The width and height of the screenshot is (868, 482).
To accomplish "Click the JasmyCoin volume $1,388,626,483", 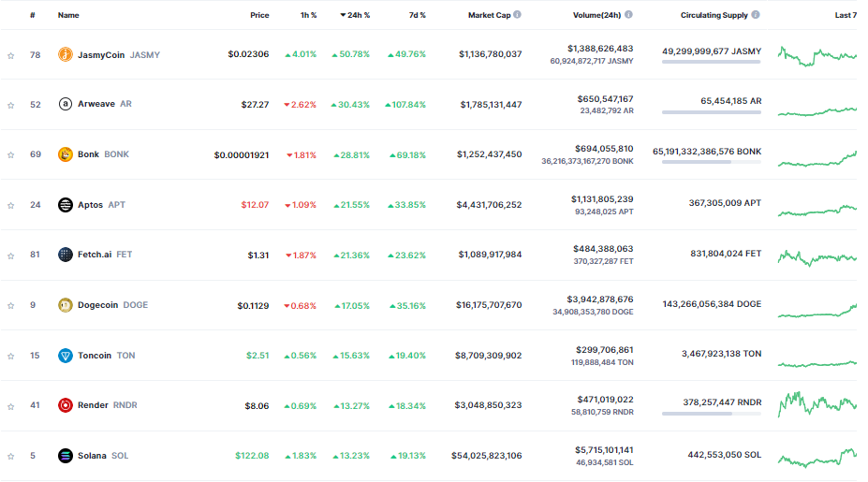I will [x=600, y=49].
